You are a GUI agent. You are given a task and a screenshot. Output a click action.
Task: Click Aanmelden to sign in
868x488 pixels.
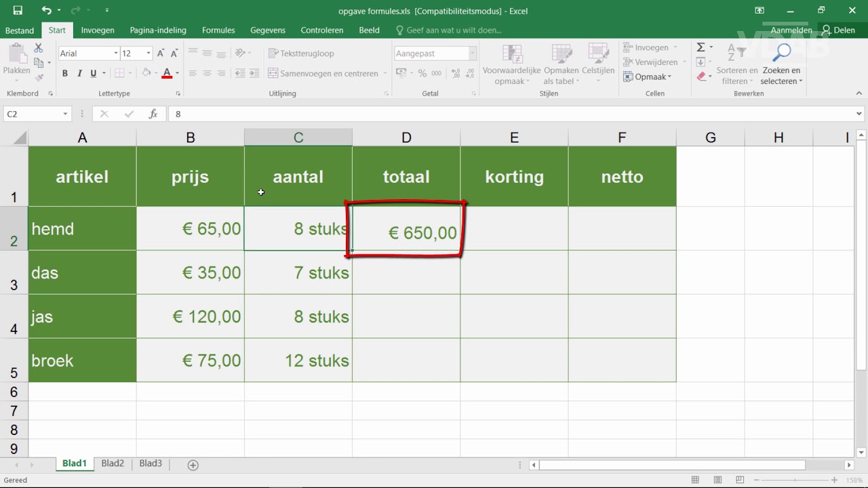[x=791, y=30]
